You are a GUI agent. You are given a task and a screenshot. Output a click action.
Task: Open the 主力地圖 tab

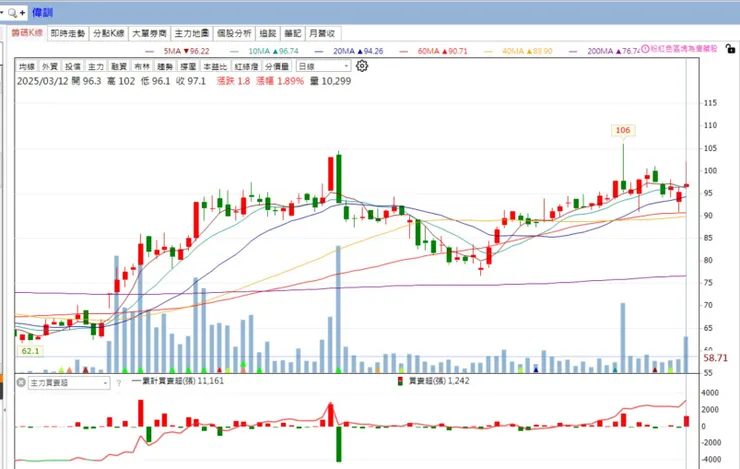click(192, 33)
